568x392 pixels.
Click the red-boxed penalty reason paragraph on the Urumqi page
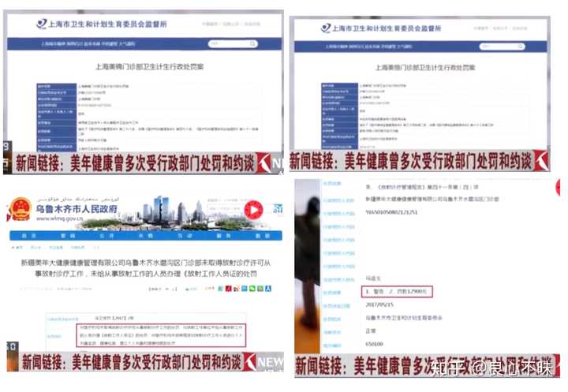click(x=161, y=335)
